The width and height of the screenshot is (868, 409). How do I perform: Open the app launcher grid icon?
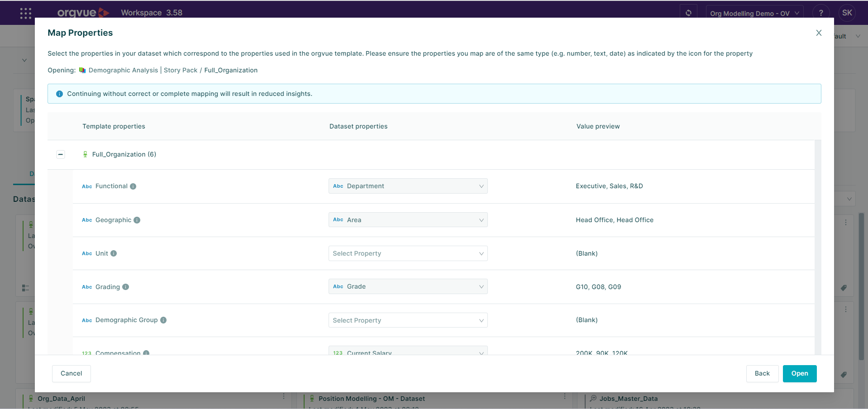(26, 13)
